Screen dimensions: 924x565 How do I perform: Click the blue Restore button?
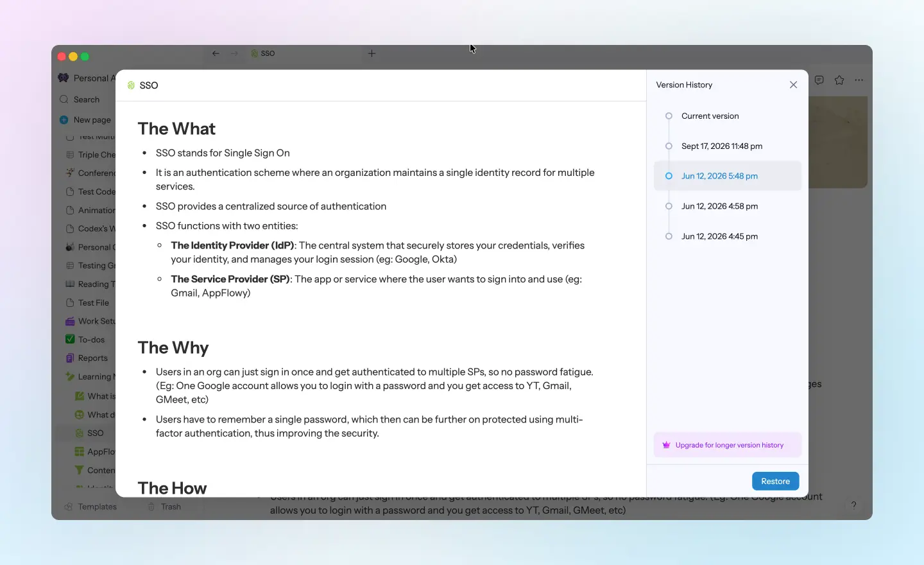click(x=775, y=482)
